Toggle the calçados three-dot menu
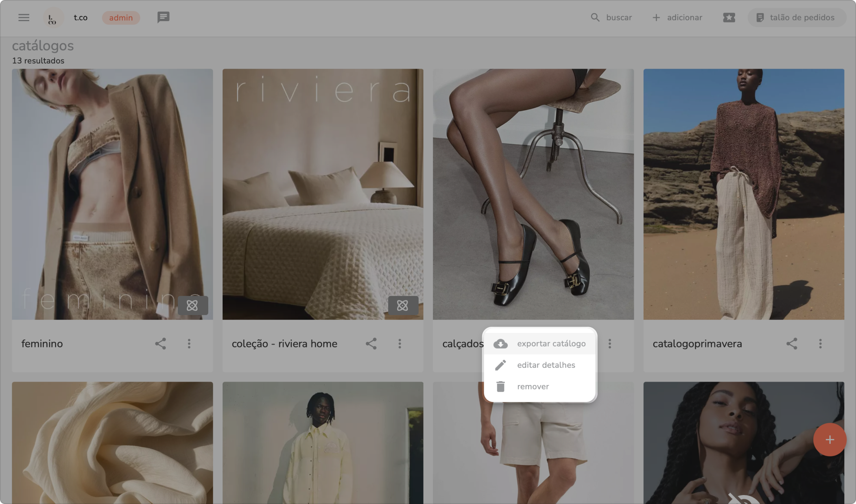 [609, 344]
